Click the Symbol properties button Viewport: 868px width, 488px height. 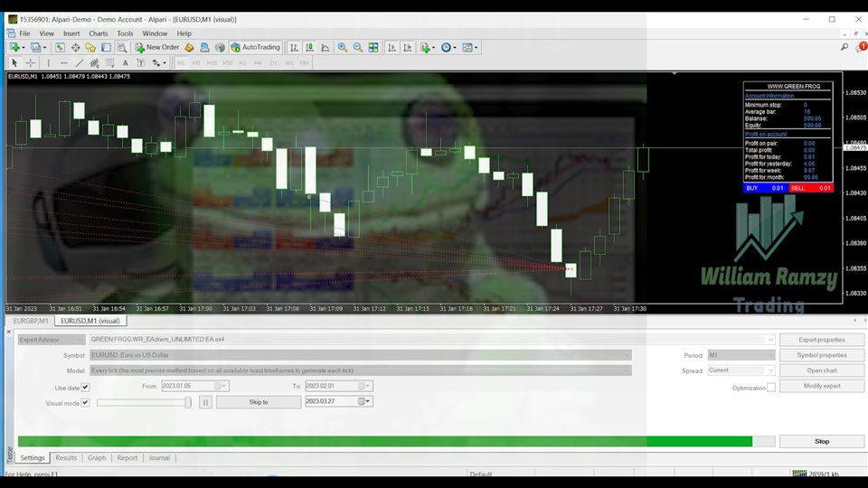click(822, 355)
